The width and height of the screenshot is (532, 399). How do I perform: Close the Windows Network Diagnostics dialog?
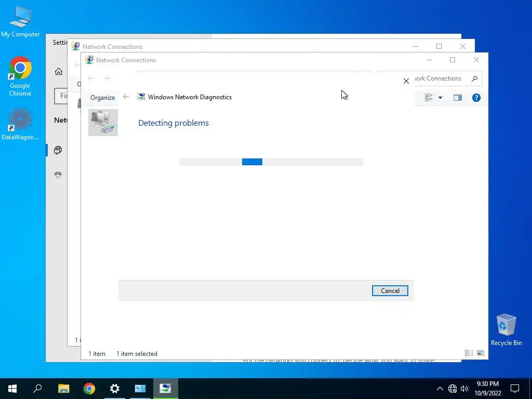(x=406, y=81)
